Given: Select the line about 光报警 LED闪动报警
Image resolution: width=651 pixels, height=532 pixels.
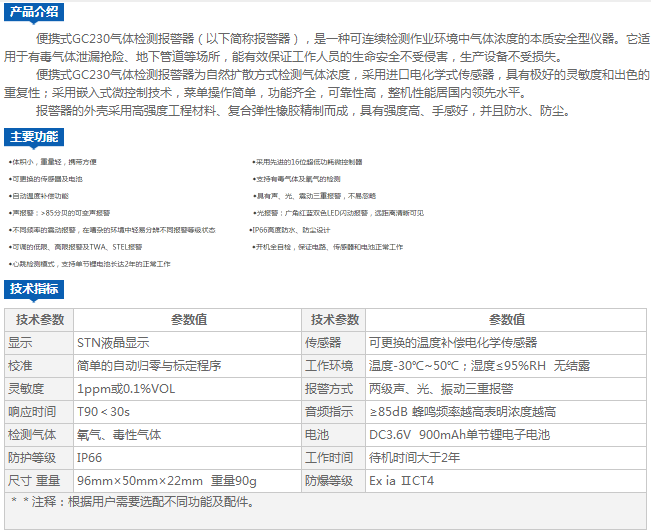Looking at the screenshot, I should pos(338,213).
